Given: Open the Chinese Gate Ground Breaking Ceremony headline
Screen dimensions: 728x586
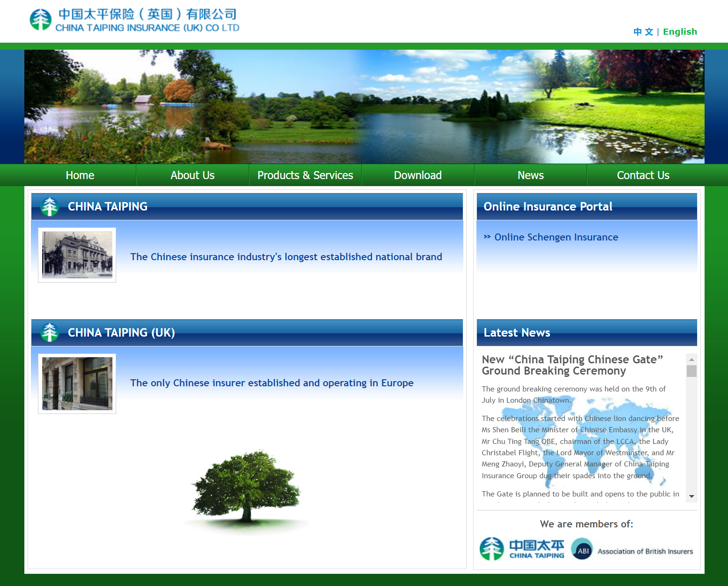Looking at the screenshot, I should 572,365.
